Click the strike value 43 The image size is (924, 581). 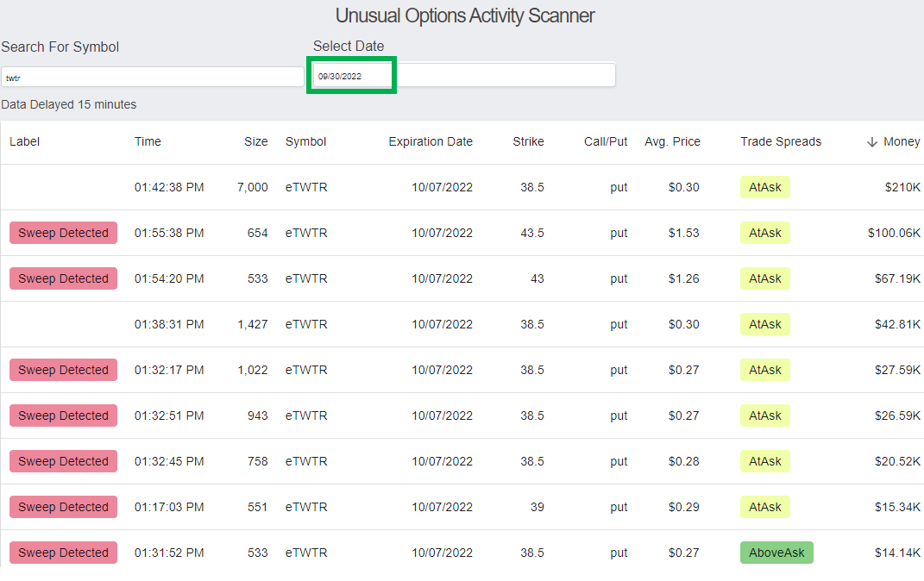click(537, 278)
